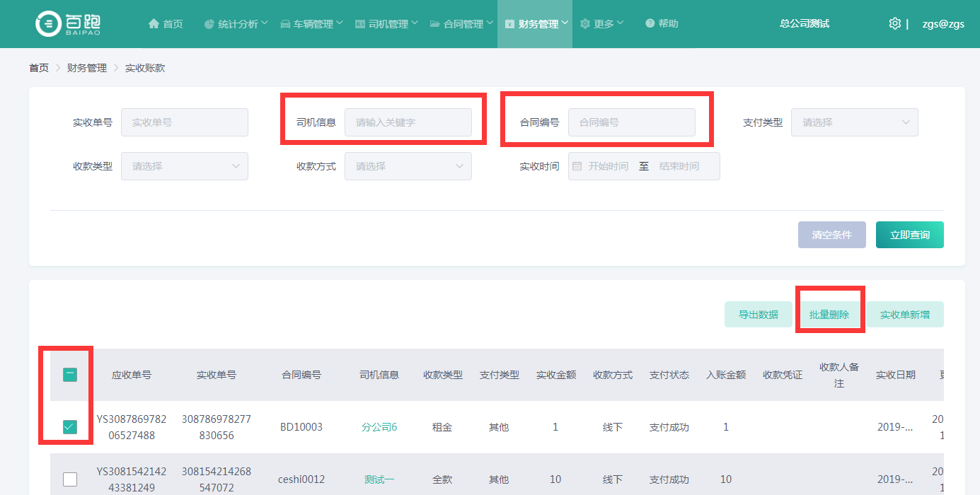Open the 财务管理 menu
Screen dimensions: 980x495
click(x=535, y=24)
